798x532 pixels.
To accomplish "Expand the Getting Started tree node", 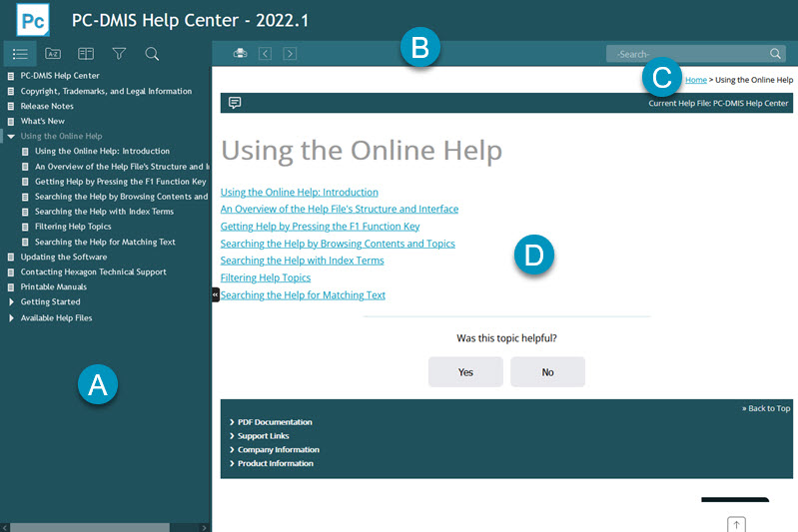I will click(x=11, y=301).
